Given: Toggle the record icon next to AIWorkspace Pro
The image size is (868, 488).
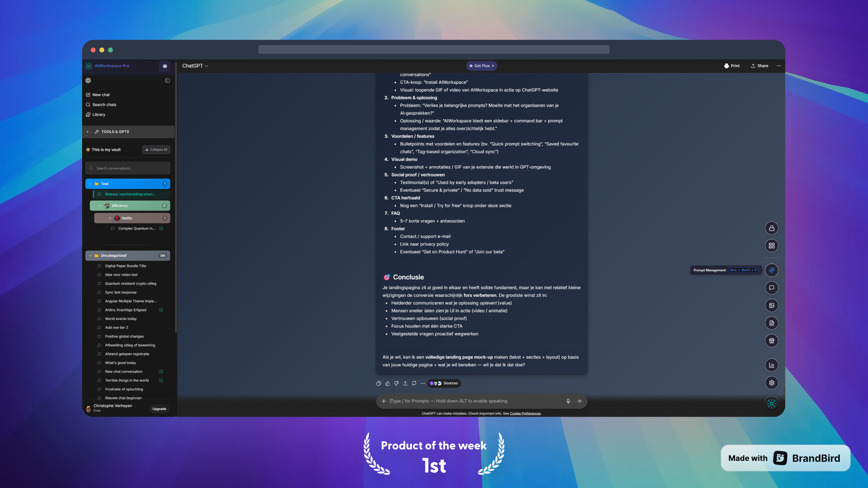Looking at the screenshot, I should click(165, 66).
